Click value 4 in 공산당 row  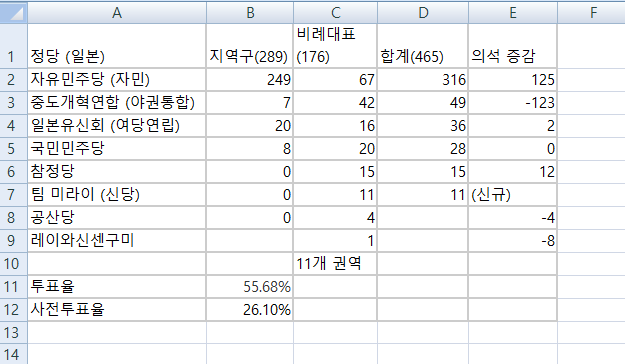tap(335, 218)
